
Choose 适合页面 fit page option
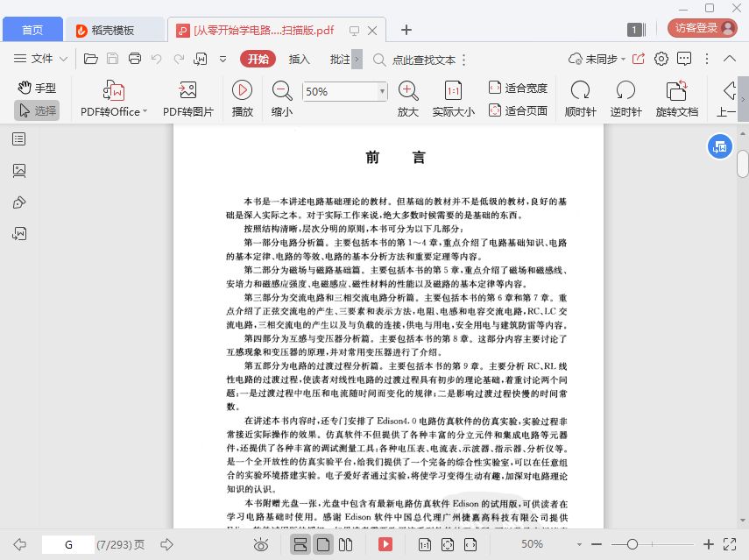tap(518, 110)
